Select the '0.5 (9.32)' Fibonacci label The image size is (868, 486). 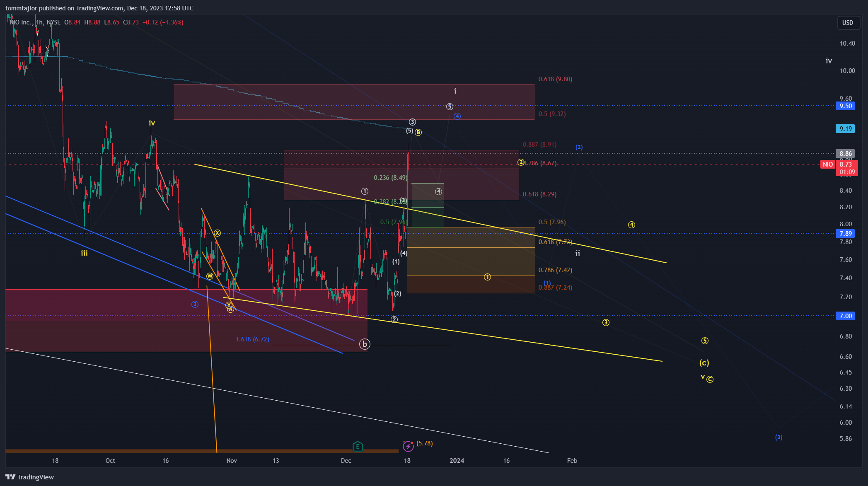pos(552,114)
